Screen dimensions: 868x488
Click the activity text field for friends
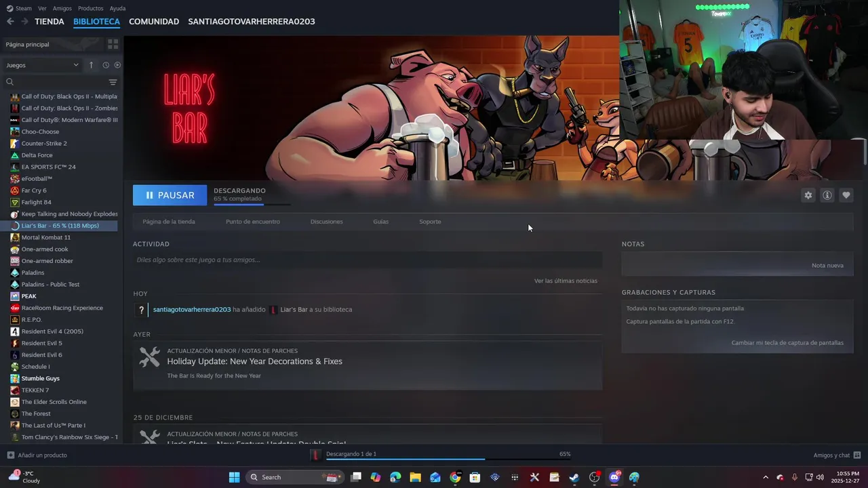click(368, 260)
